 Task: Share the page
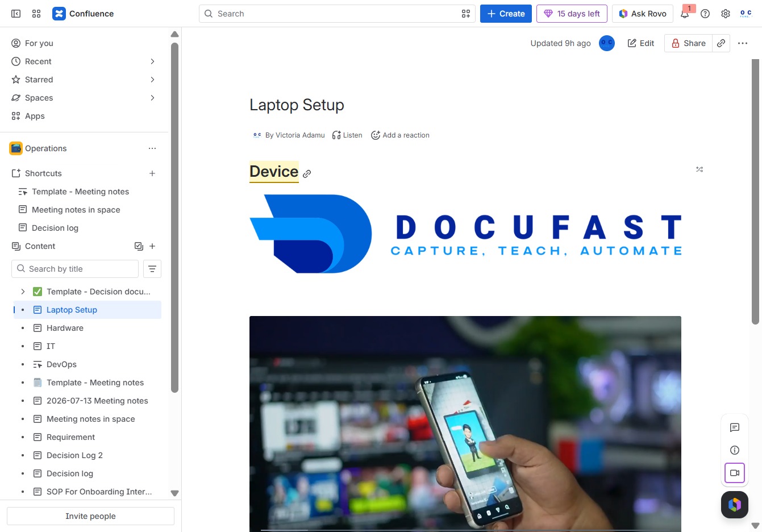click(688, 43)
